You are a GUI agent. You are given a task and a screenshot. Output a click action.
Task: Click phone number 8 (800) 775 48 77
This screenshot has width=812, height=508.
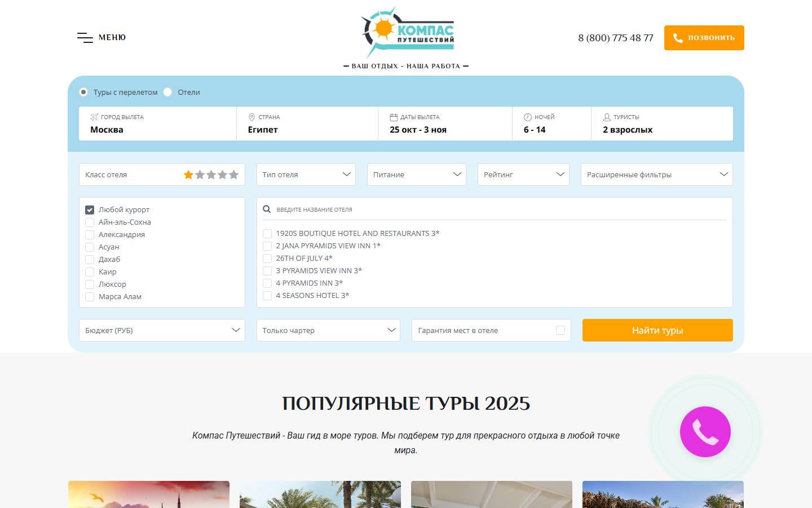click(616, 38)
